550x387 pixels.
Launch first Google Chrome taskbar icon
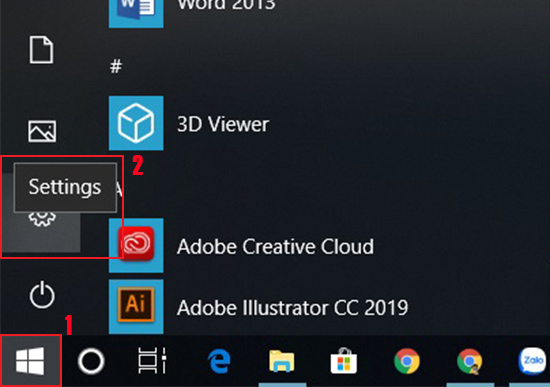tap(407, 361)
